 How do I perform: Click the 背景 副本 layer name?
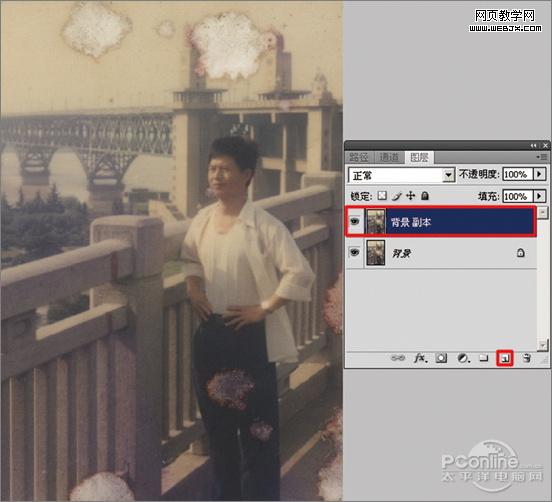coord(411,222)
